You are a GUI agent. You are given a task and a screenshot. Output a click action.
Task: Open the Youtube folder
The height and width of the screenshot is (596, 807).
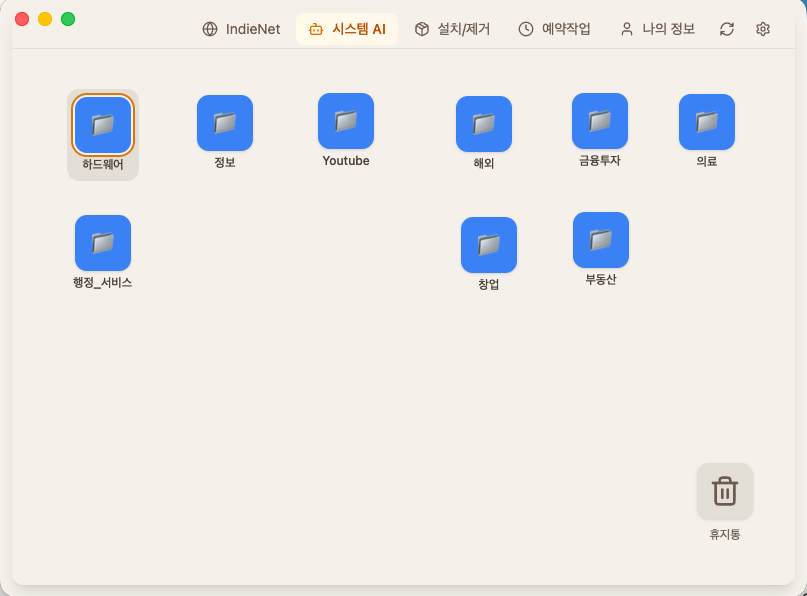(x=345, y=119)
